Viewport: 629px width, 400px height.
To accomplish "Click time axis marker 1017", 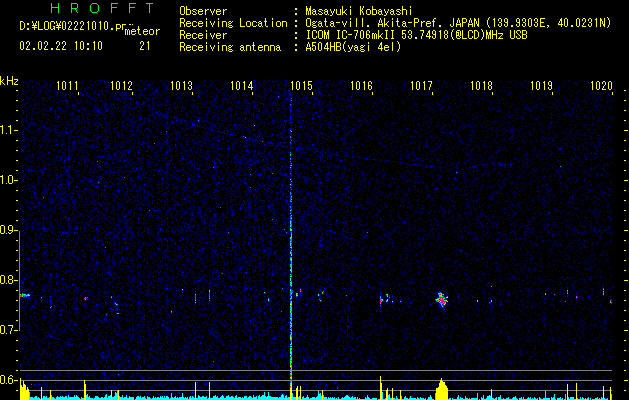I will pyautogui.click(x=421, y=86).
